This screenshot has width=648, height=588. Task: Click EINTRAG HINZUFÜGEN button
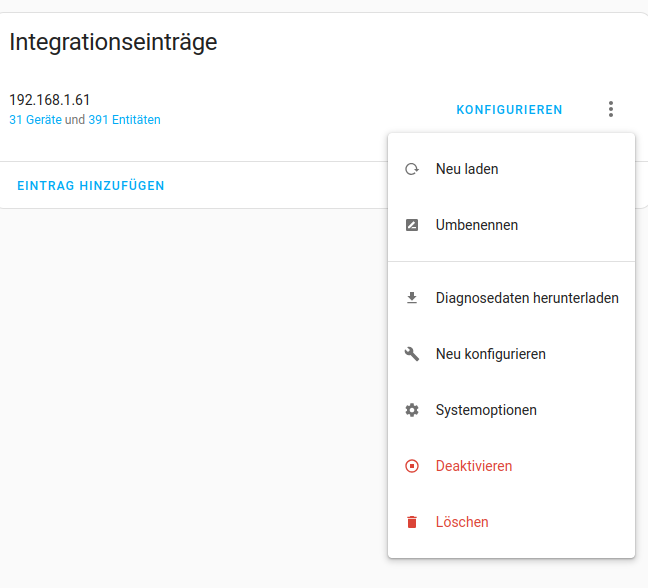pos(91,186)
